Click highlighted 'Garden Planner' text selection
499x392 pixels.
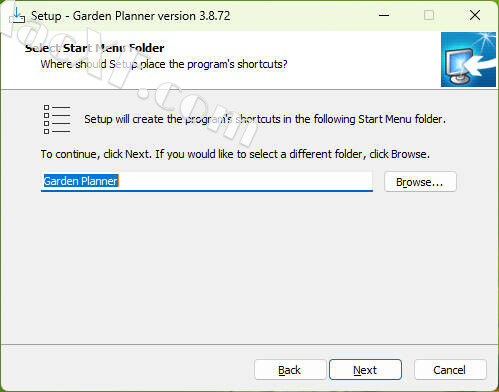[81, 181]
